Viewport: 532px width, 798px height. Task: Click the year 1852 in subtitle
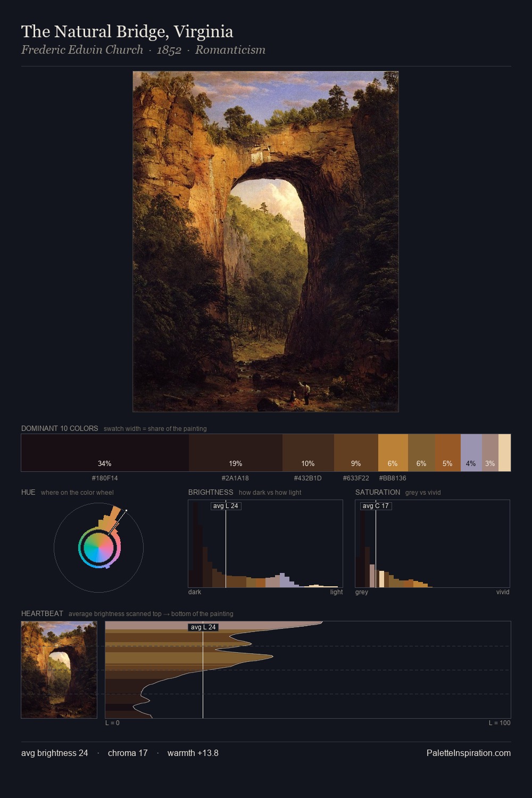point(169,50)
